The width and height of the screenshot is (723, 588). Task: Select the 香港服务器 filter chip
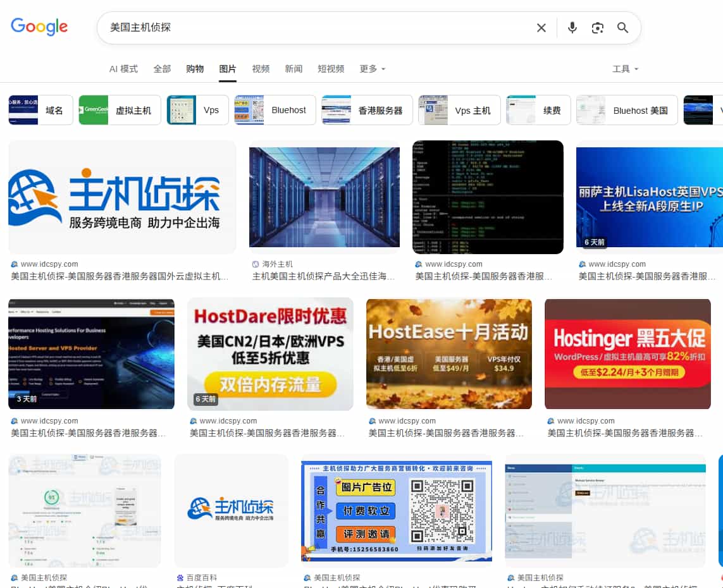[367, 109]
